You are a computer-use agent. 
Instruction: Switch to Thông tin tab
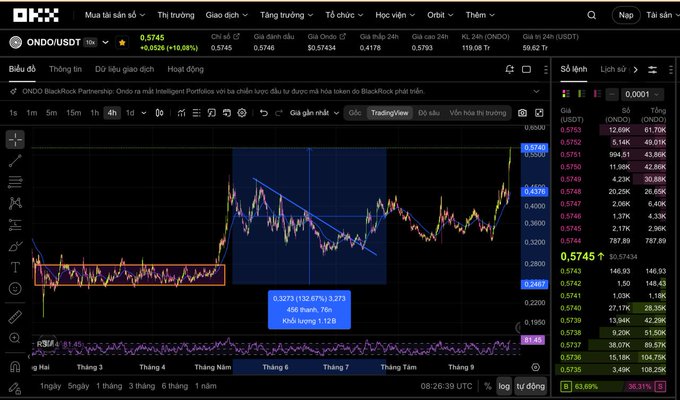pyautogui.click(x=65, y=69)
